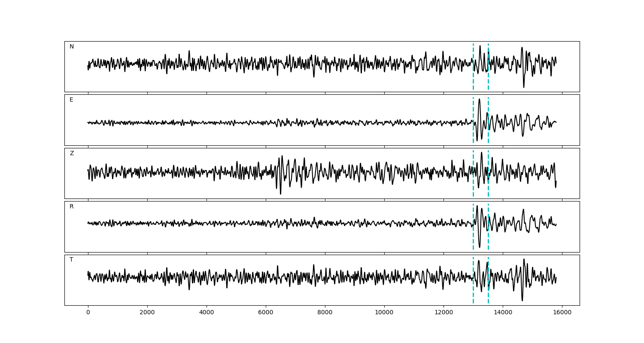Click the R component label

tap(72, 207)
